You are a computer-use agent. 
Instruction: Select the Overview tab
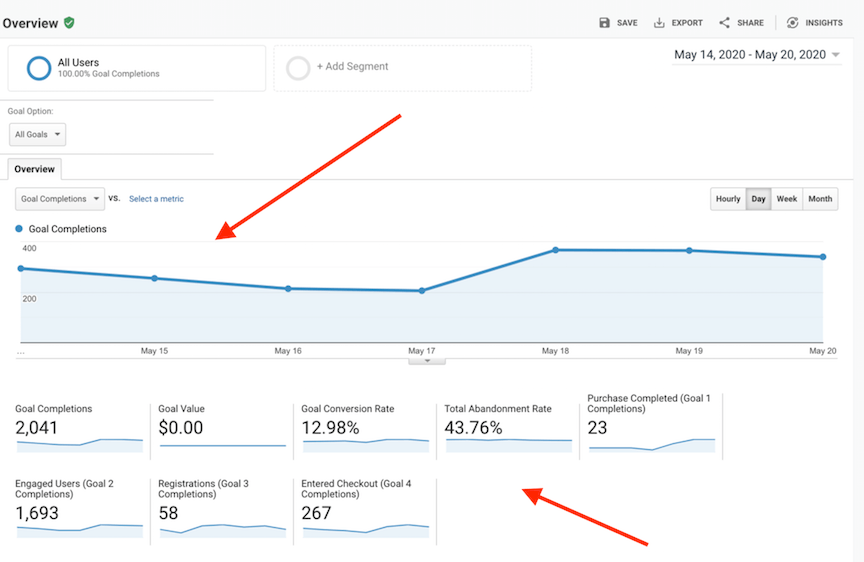coord(34,169)
